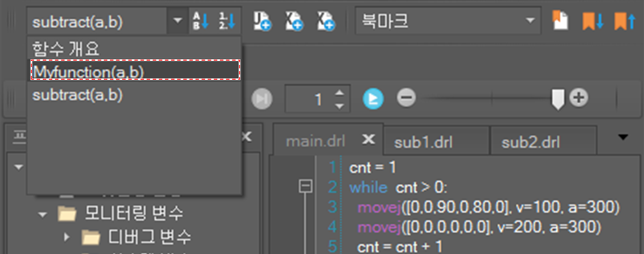This screenshot has height=254, width=644.
Task: Toggle bookmark with the orange page icon
Action: [560, 20]
